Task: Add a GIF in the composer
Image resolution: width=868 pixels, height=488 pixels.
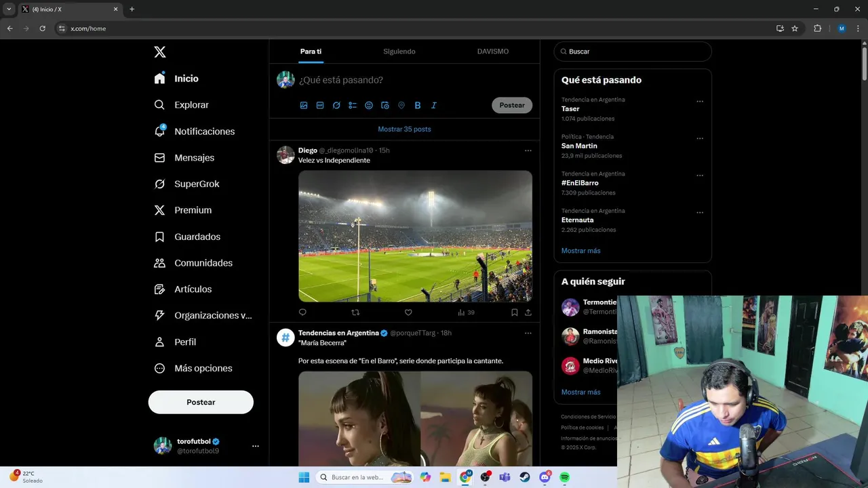Action: [x=320, y=105]
